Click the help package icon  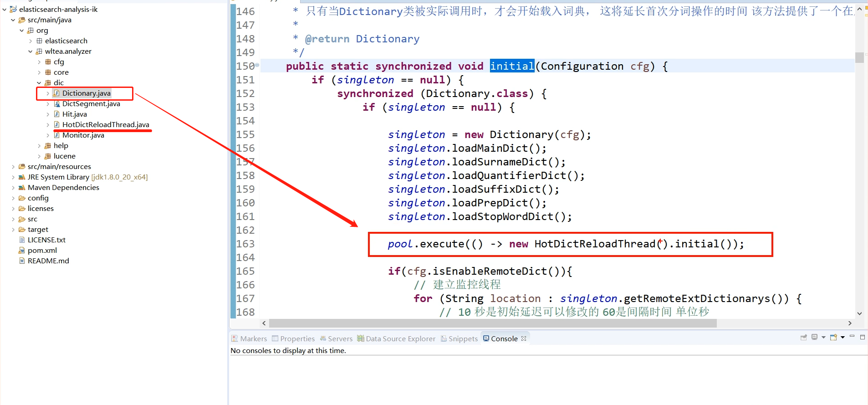[x=48, y=145]
